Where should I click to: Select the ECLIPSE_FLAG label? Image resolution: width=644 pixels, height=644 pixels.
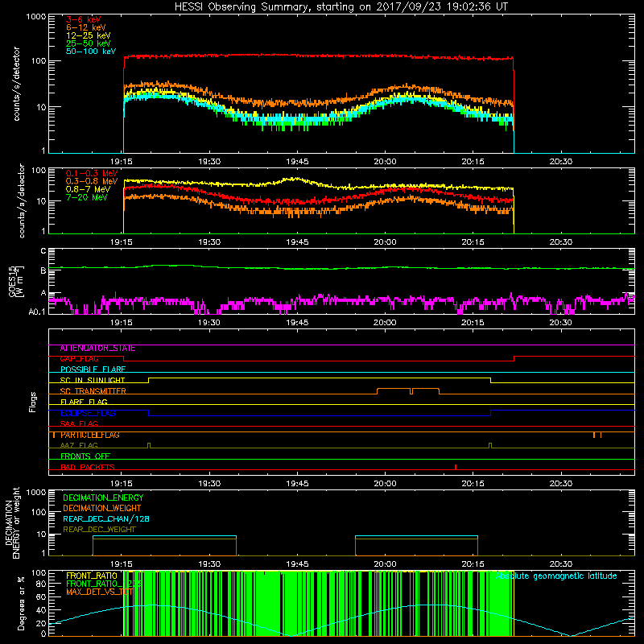click(x=88, y=413)
